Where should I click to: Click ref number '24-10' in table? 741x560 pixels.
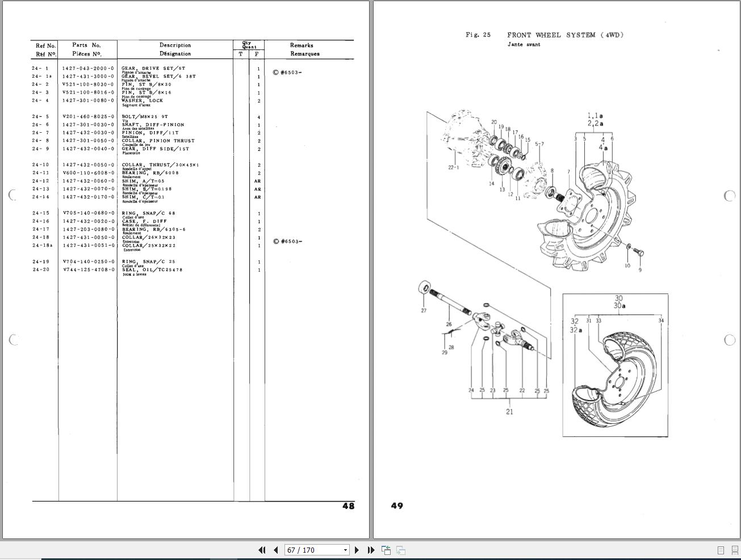[41, 165]
